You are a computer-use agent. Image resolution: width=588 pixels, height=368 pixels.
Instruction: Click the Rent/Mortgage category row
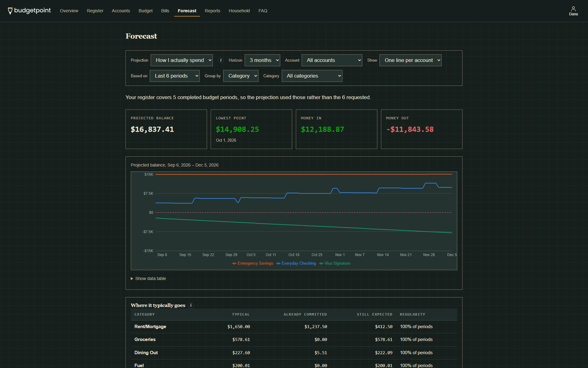294,327
